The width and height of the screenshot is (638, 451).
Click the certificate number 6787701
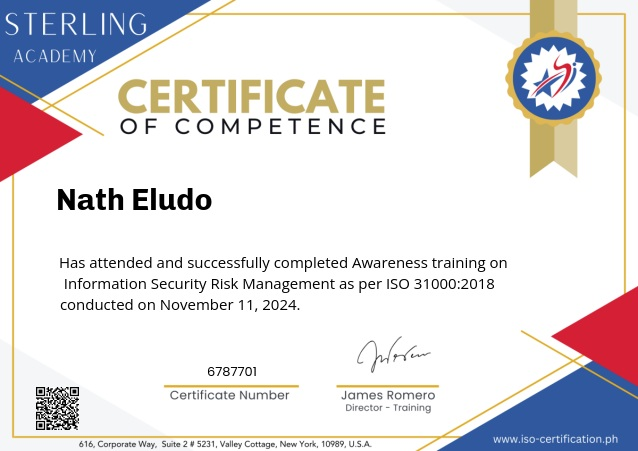[232, 372]
